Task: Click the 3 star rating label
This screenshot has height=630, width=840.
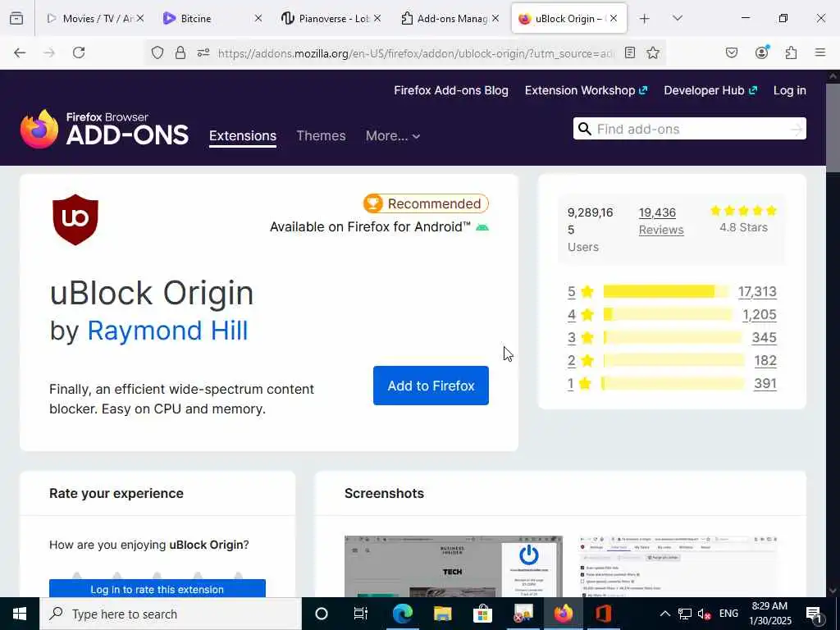Action: pos(581,337)
